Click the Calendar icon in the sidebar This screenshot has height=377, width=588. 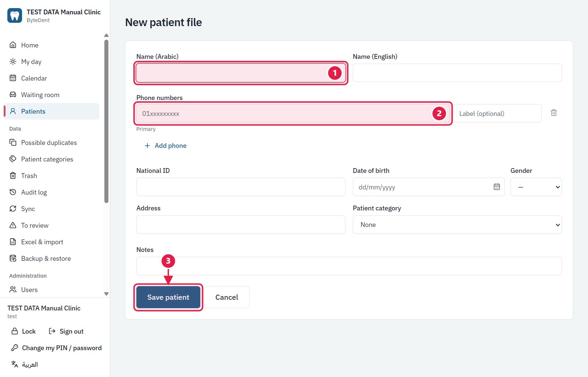[x=13, y=78]
